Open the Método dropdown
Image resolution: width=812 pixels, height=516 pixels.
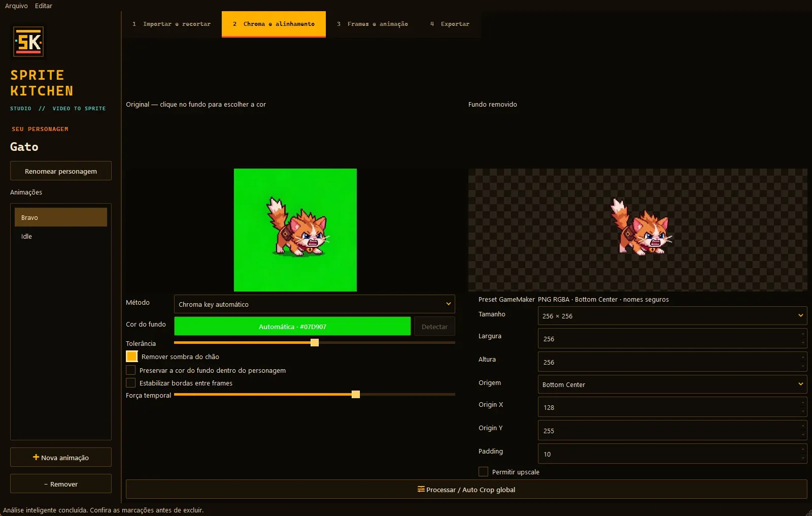click(x=314, y=304)
